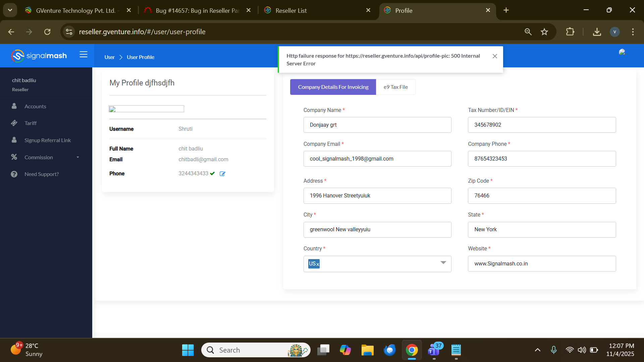Click the phone edit pencil icon
The width and height of the screenshot is (644, 362).
[x=222, y=174]
